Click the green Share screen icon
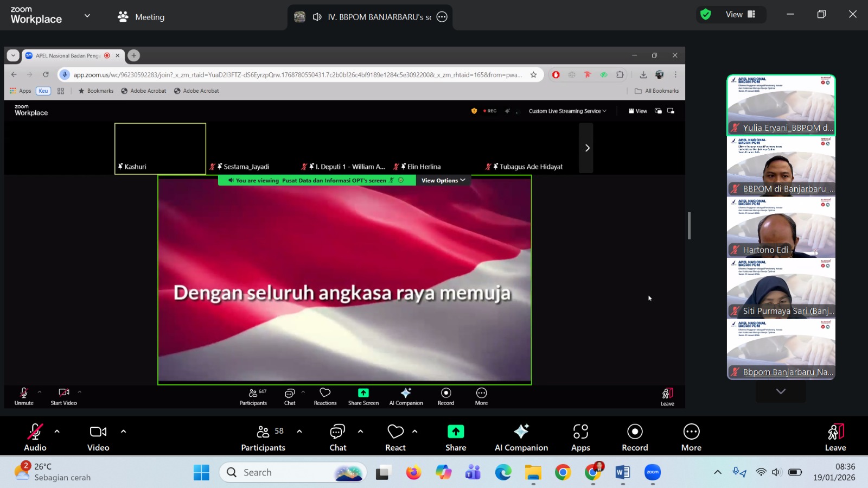The height and width of the screenshot is (488, 868). click(456, 432)
